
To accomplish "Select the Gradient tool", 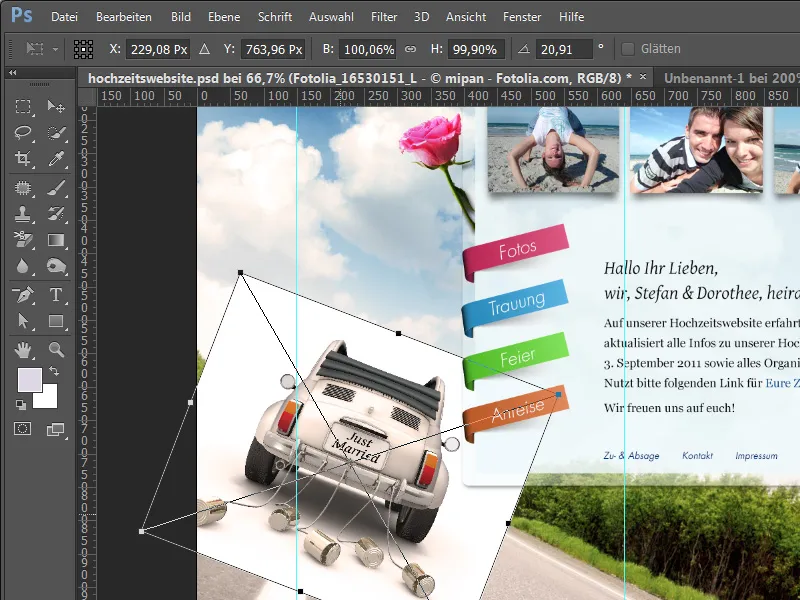I will 56,240.
